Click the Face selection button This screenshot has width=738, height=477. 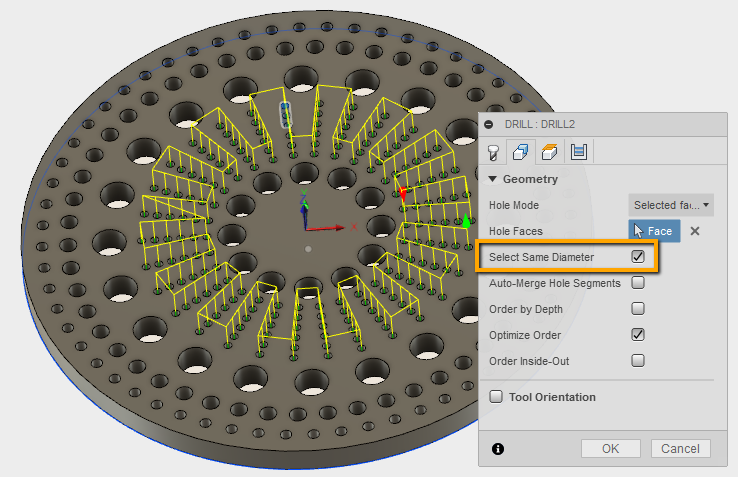(654, 231)
